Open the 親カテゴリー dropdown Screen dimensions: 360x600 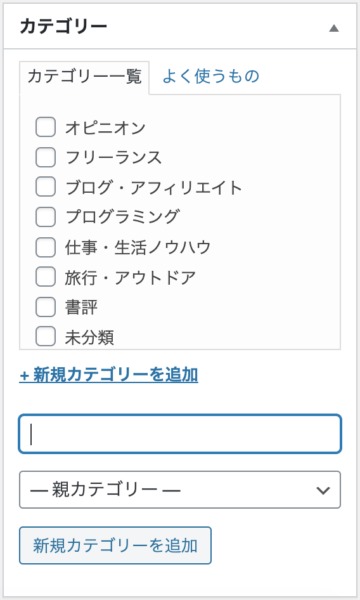pyautogui.click(x=180, y=490)
